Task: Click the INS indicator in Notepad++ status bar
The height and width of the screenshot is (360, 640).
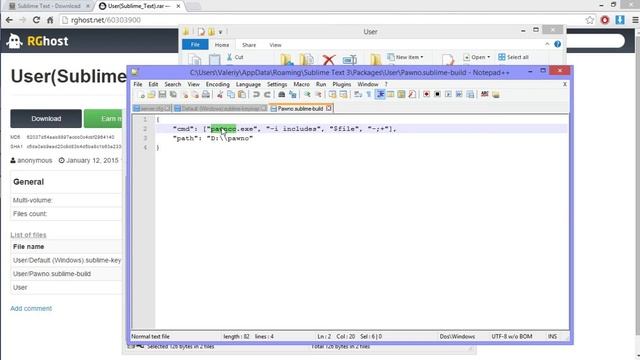Action: 552,336
